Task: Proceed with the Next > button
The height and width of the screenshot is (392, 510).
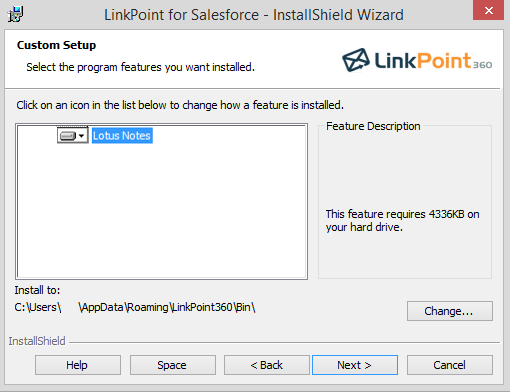Action: point(355,365)
